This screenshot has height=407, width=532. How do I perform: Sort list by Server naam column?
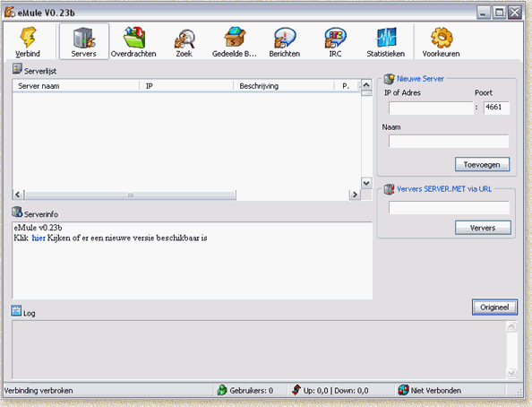(75, 86)
